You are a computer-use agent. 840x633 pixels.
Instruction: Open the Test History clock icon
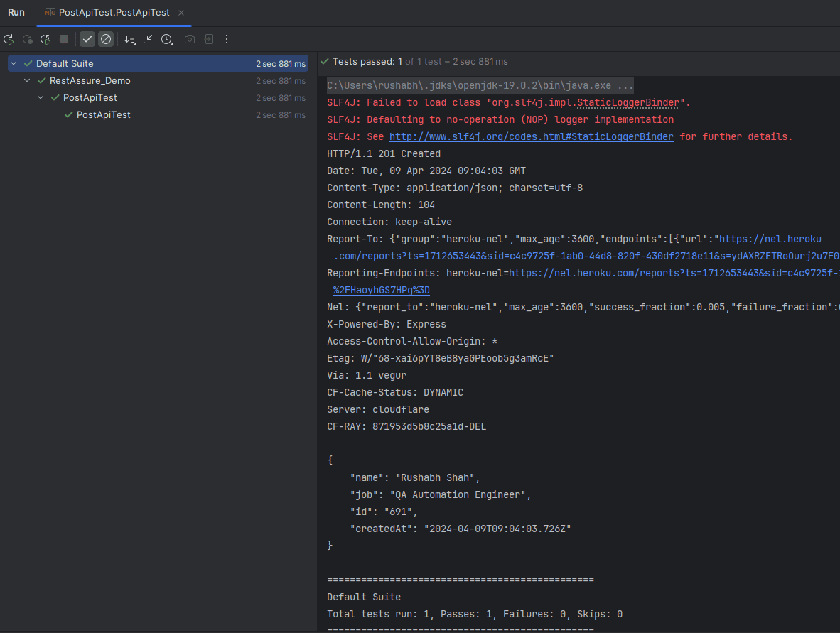click(x=166, y=39)
